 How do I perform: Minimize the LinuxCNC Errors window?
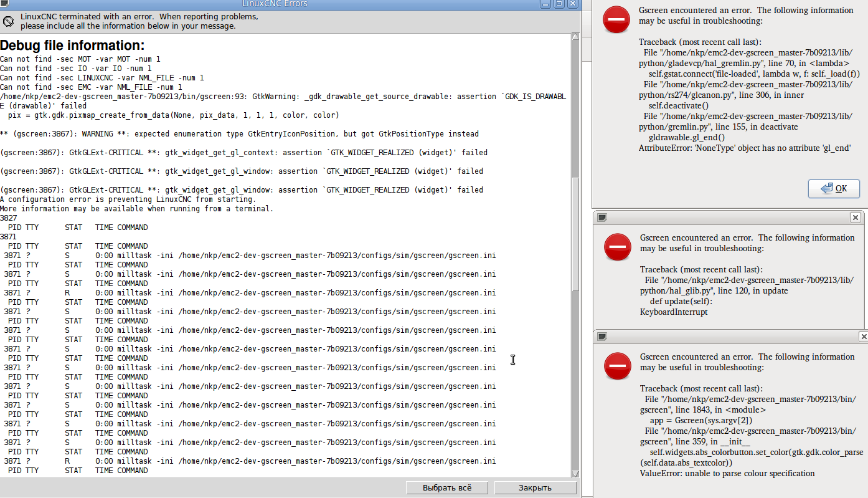pos(544,4)
